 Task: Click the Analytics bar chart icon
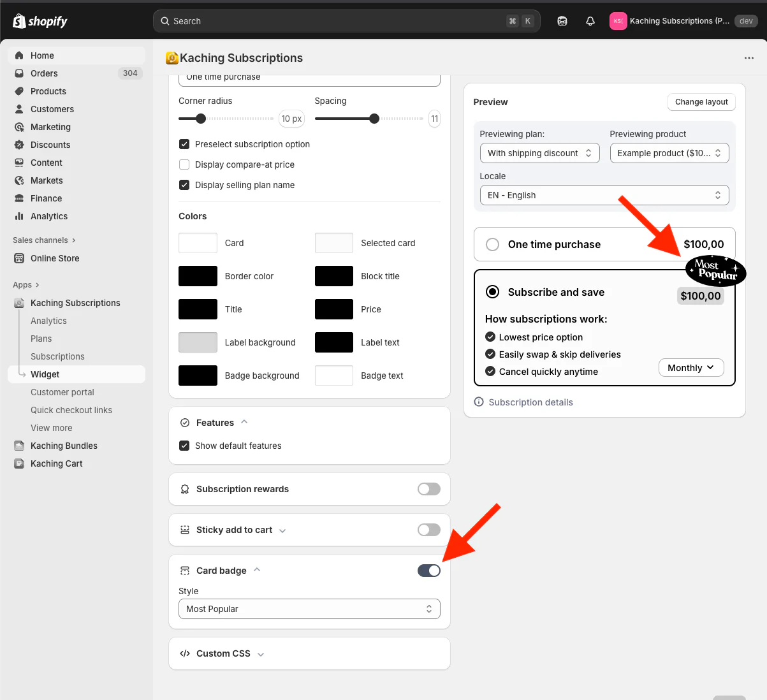(x=19, y=216)
